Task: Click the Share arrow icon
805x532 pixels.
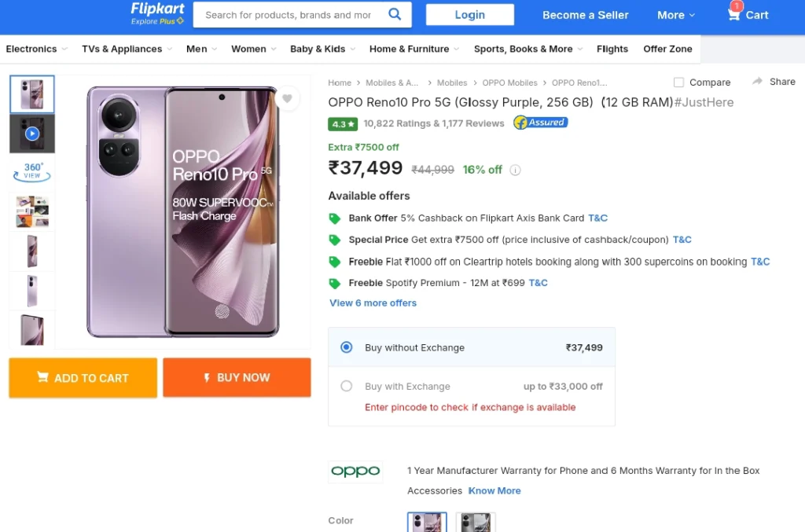Action: (757, 82)
